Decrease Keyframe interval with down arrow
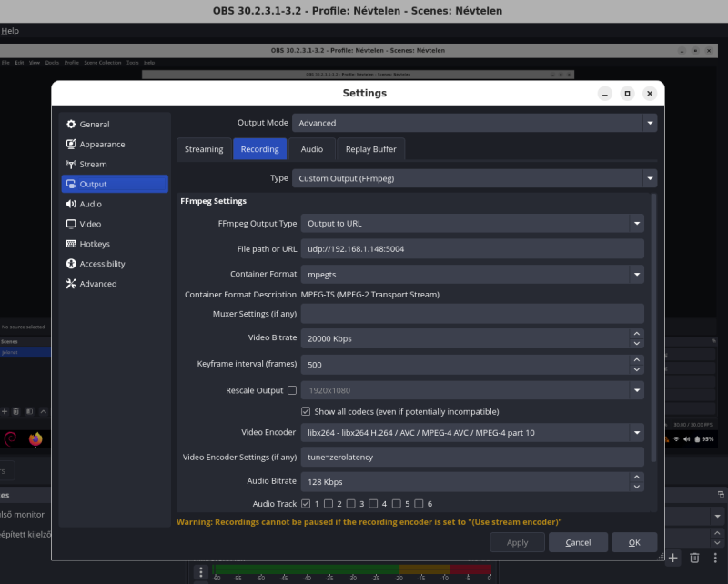Screen dimensions: 728x584 (637, 369)
